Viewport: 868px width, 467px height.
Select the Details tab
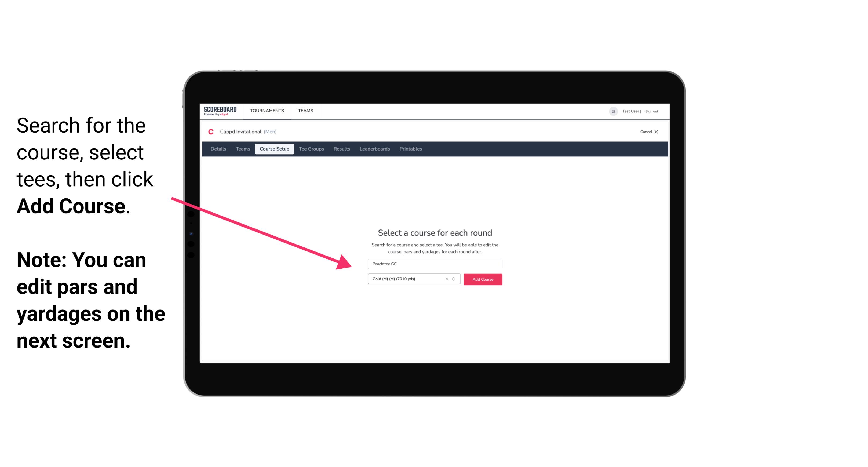[x=218, y=149]
